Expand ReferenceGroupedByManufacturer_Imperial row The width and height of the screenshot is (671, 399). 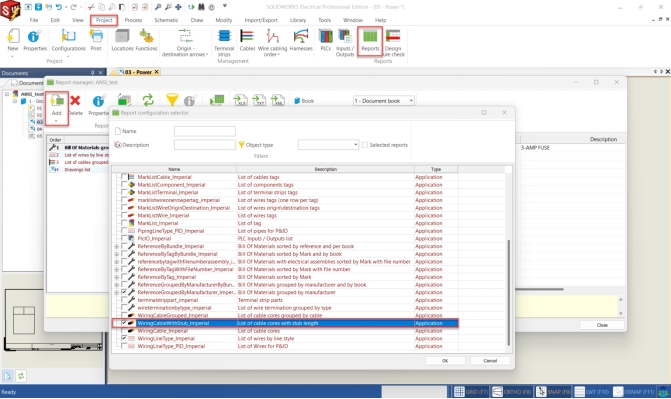pyautogui.click(x=116, y=293)
